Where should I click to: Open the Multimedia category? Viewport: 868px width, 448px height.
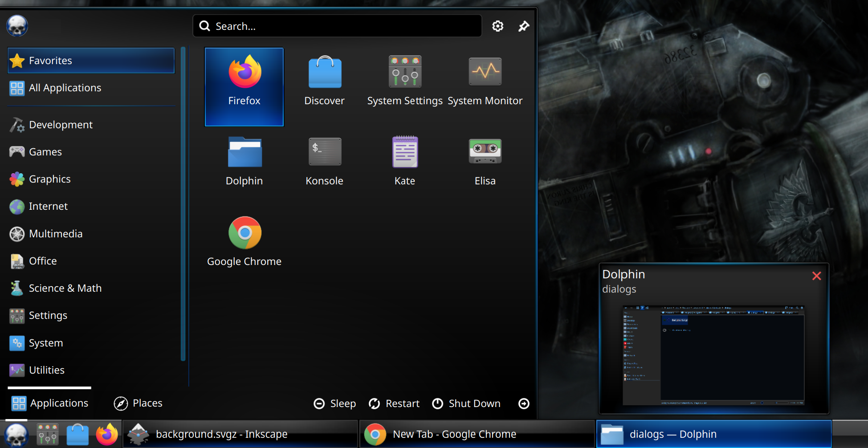pyautogui.click(x=91, y=234)
